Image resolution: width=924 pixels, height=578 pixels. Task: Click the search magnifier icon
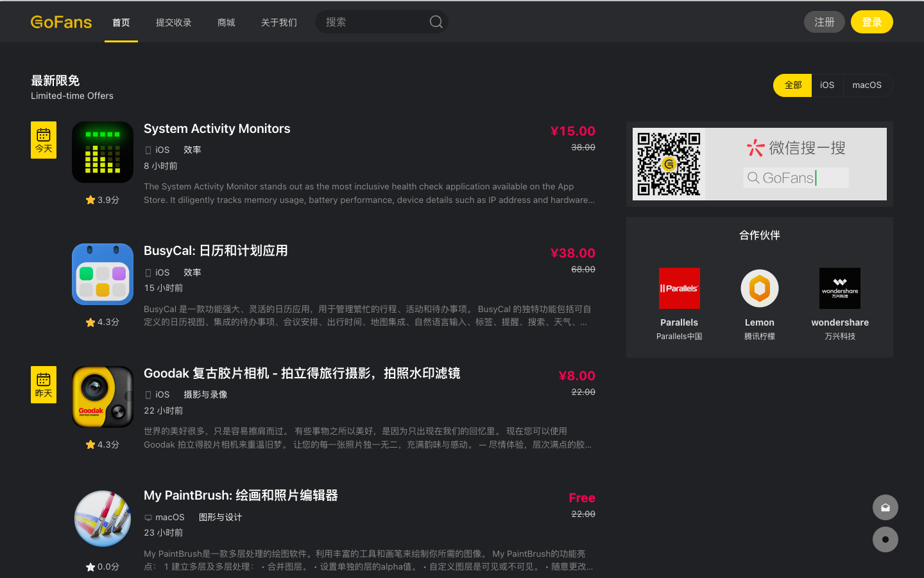click(436, 21)
